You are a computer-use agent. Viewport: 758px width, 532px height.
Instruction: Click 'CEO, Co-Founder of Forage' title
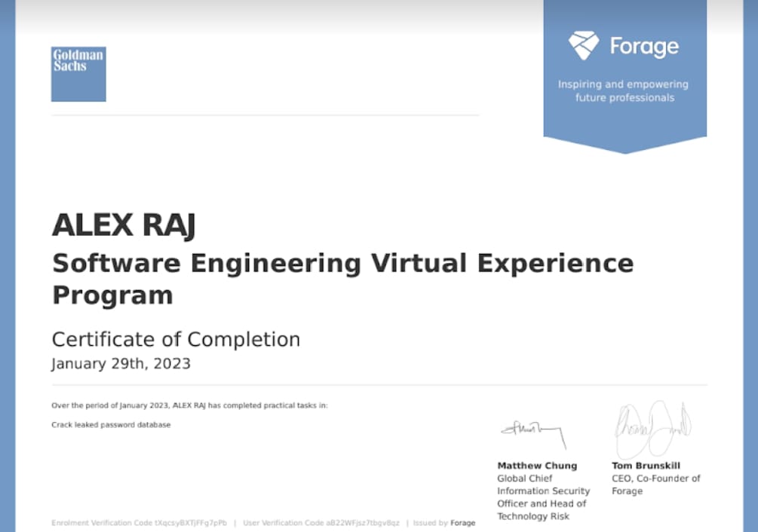[656, 485]
